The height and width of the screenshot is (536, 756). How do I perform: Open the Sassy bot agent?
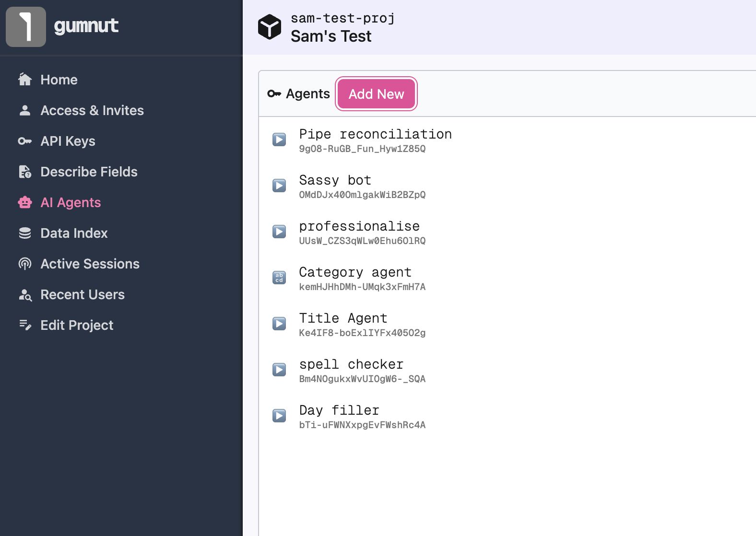coord(335,180)
